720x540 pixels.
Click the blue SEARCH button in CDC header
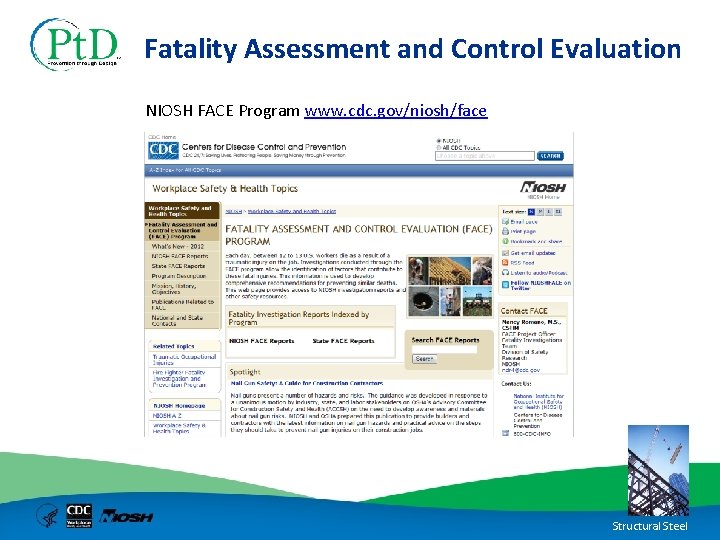pos(550,156)
